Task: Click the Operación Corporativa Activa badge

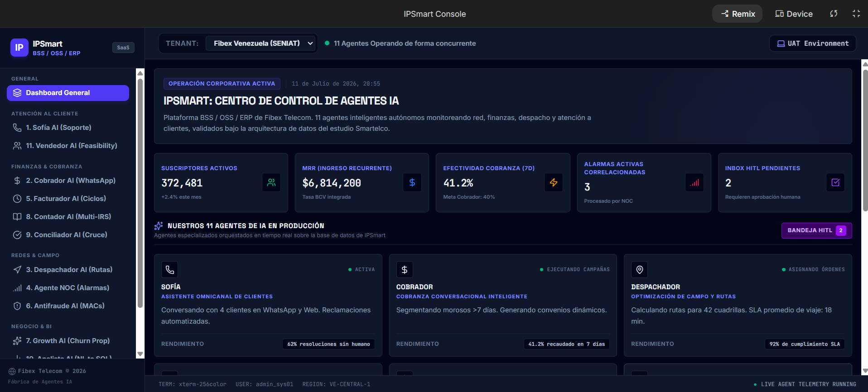Action: coord(222,84)
